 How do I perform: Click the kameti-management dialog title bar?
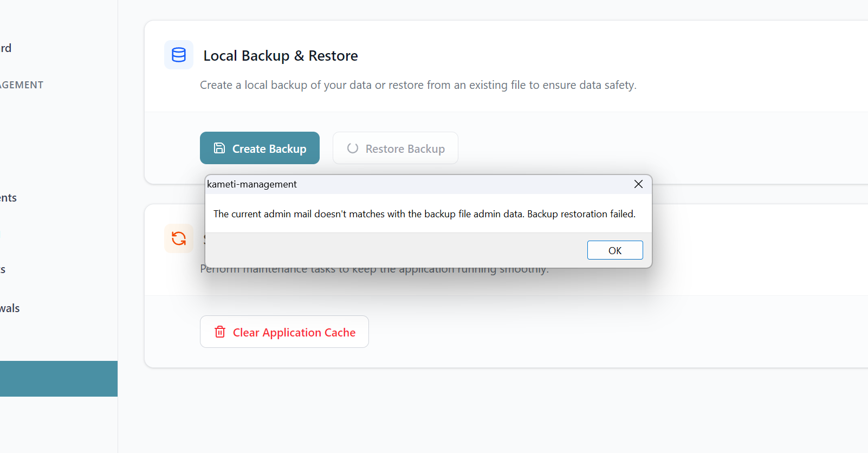pyautogui.click(x=417, y=184)
